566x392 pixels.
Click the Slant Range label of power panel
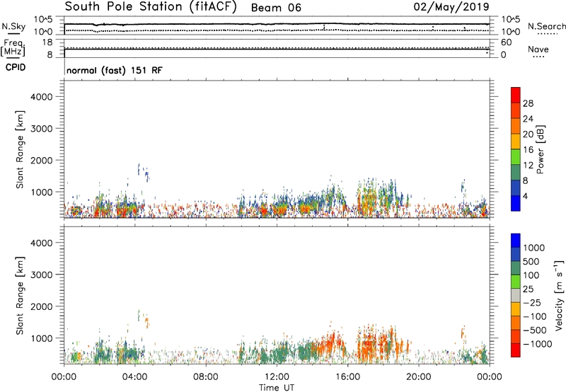[20, 149]
